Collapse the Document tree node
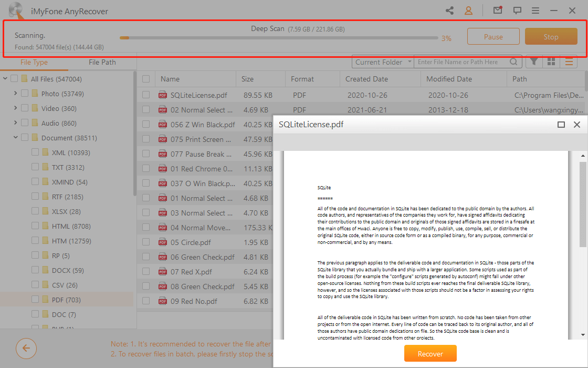588x368 pixels. click(15, 137)
